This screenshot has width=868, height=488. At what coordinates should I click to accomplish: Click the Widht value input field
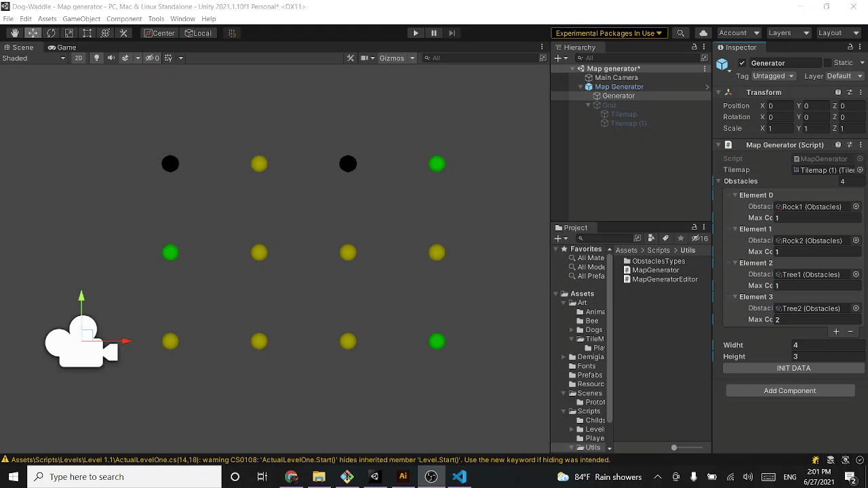click(x=827, y=345)
